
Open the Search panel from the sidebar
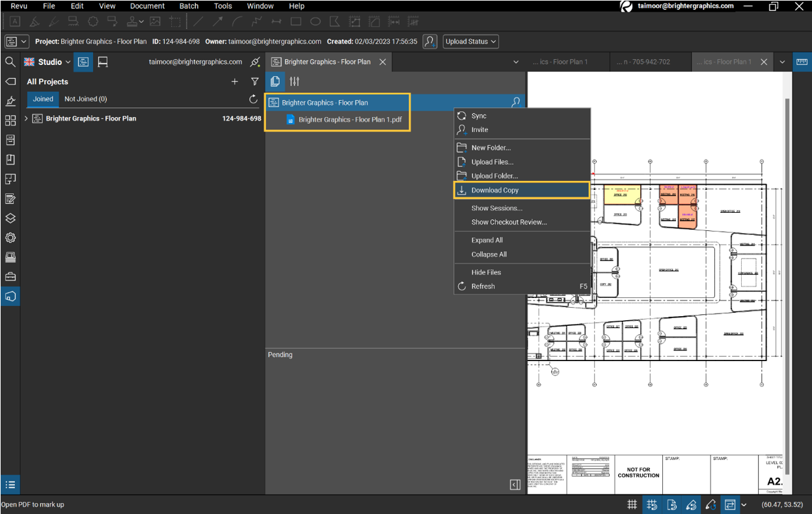[9, 61]
